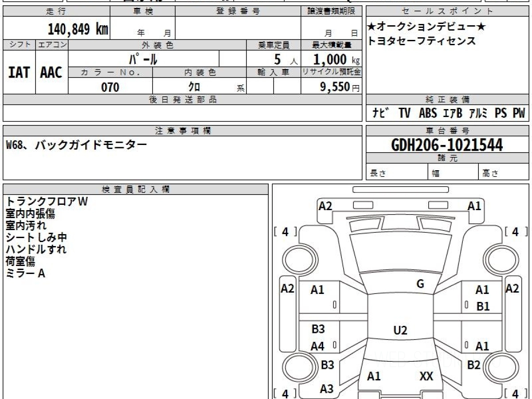Select the 室内汚れ inspector note
The image size is (532, 399).
(x=26, y=226)
